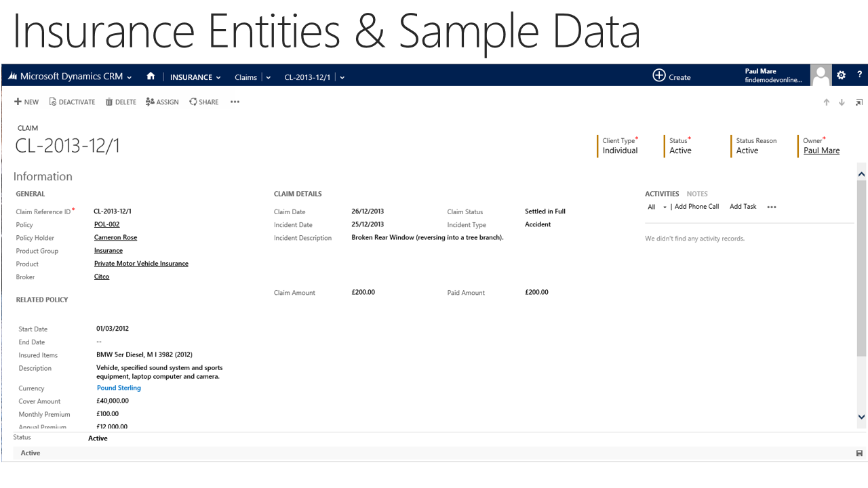This screenshot has height=488, width=868.
Task: Click the user profile avatar picture
Action: point(821,75)
